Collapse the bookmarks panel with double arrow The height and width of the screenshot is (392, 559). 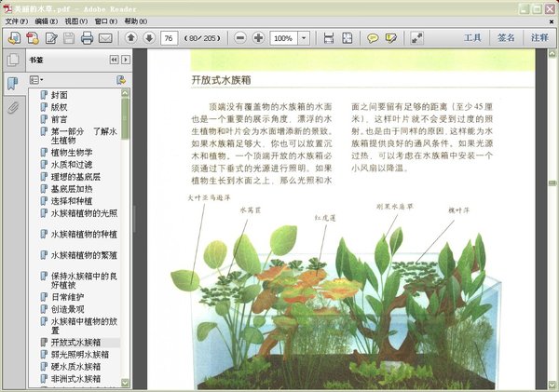click(114, 60)
